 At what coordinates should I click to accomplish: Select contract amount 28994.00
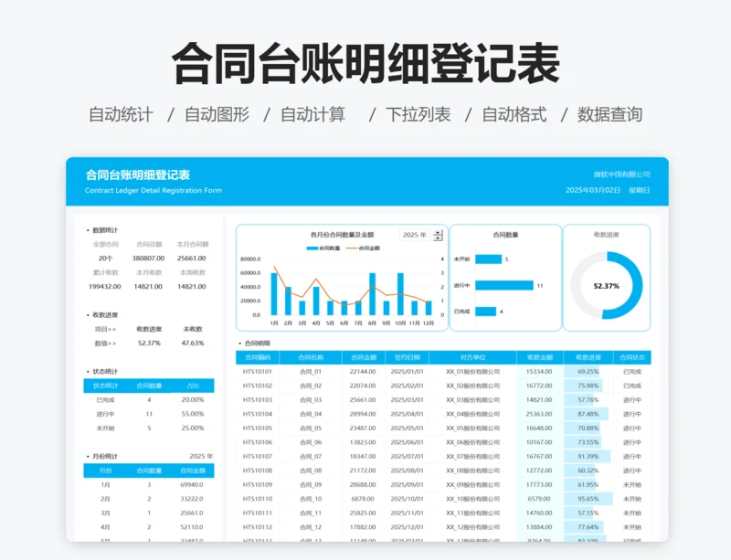point(363,414)
